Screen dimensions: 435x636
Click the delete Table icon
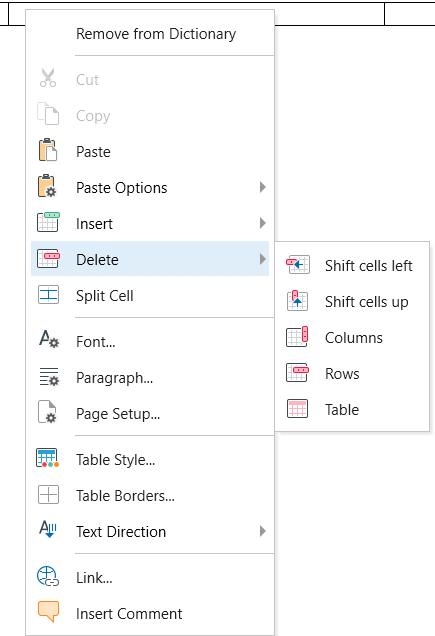point(297,409)
